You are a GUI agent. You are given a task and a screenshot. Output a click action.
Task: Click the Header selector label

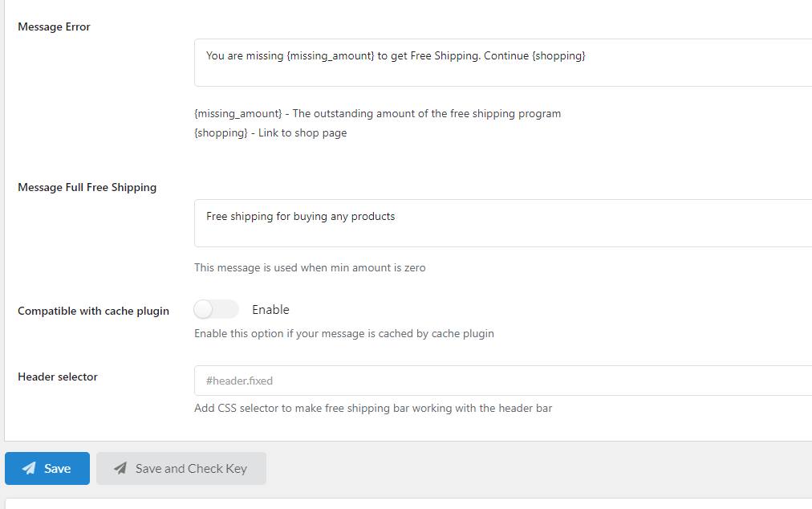pyautogui.click(x=58, y=377)
